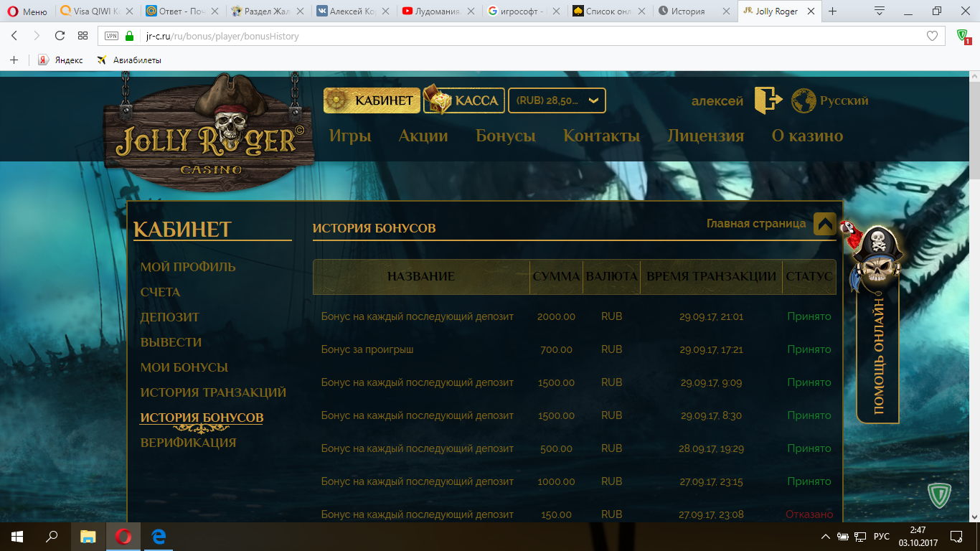
Task: Open the Контакты menu
Action: 601,136
